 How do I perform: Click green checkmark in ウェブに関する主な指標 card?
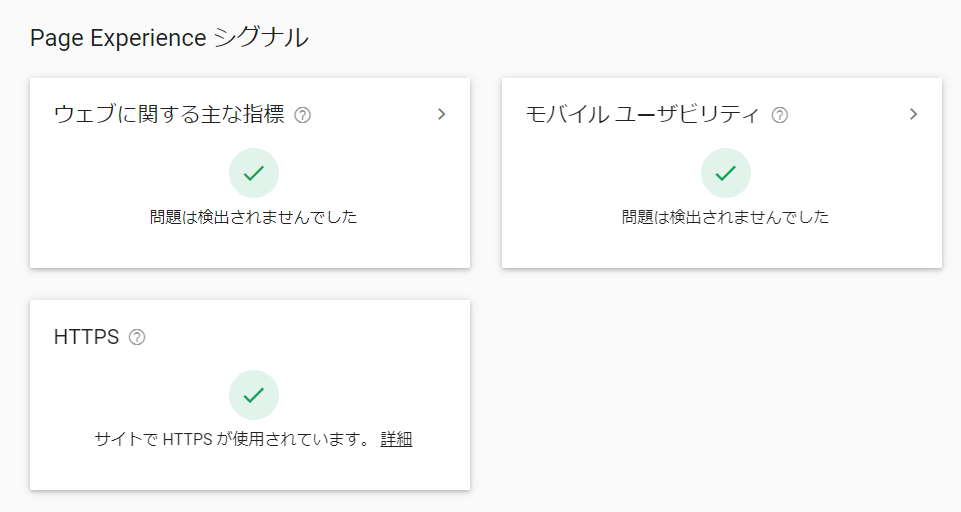click(254, 173)
